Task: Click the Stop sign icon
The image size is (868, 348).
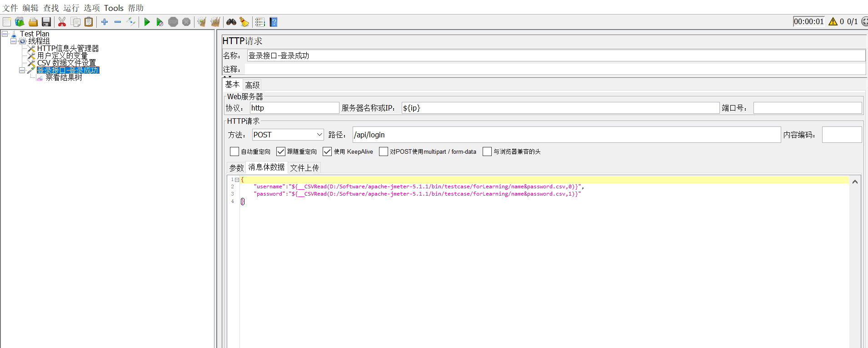Action: click(x=173, y=22)
